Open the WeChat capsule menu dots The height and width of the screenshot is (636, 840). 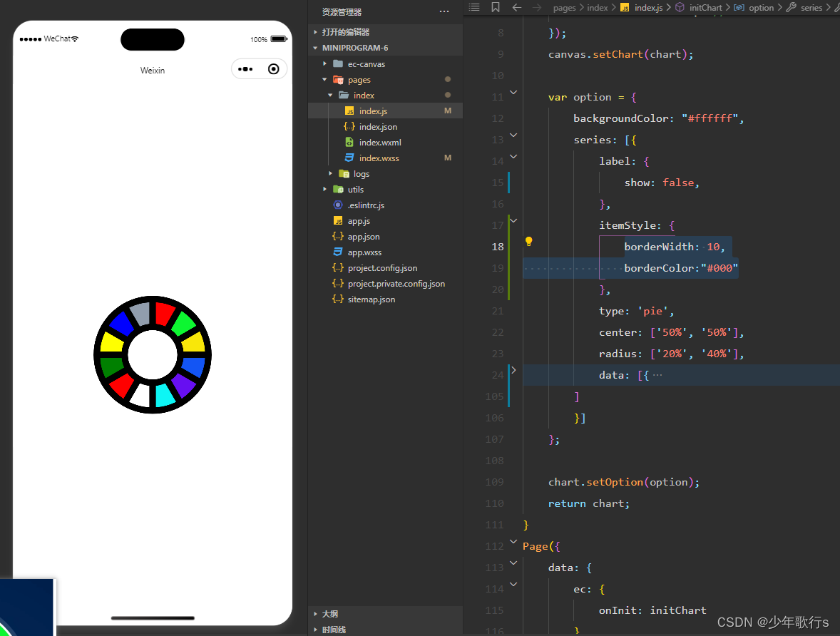coord(245,69)
